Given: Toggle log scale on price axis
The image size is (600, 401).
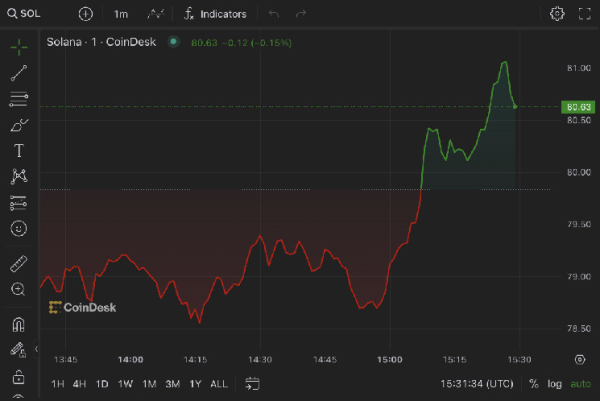Looking at the screenshot, I should pos(554,384).
